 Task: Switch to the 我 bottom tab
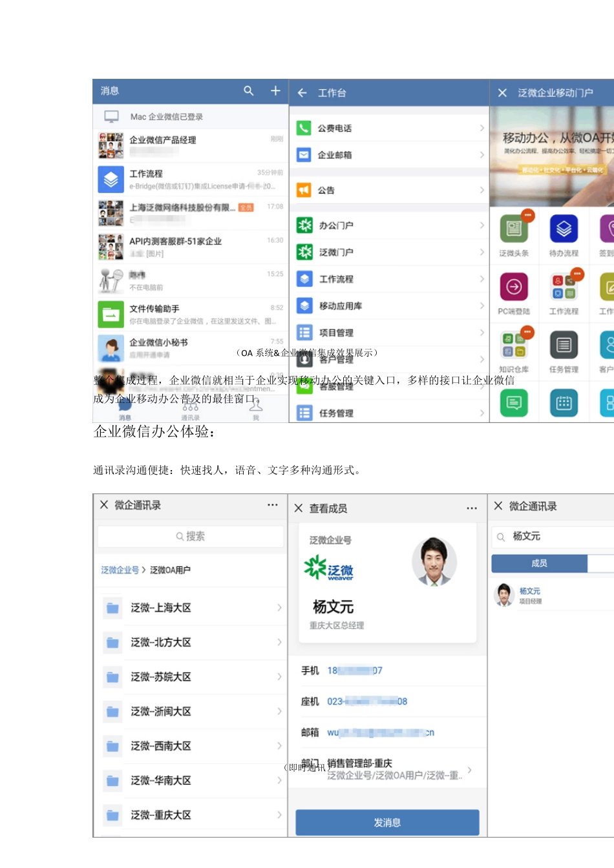(256, 409)
